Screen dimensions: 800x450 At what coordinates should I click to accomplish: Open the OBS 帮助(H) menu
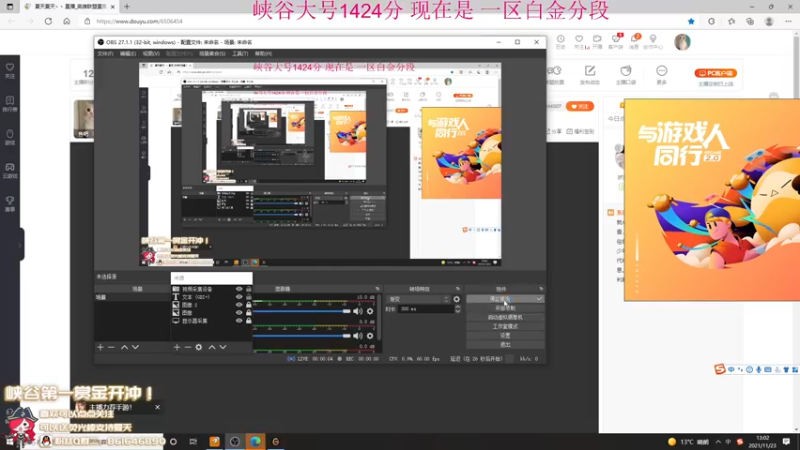click(263, 54)
